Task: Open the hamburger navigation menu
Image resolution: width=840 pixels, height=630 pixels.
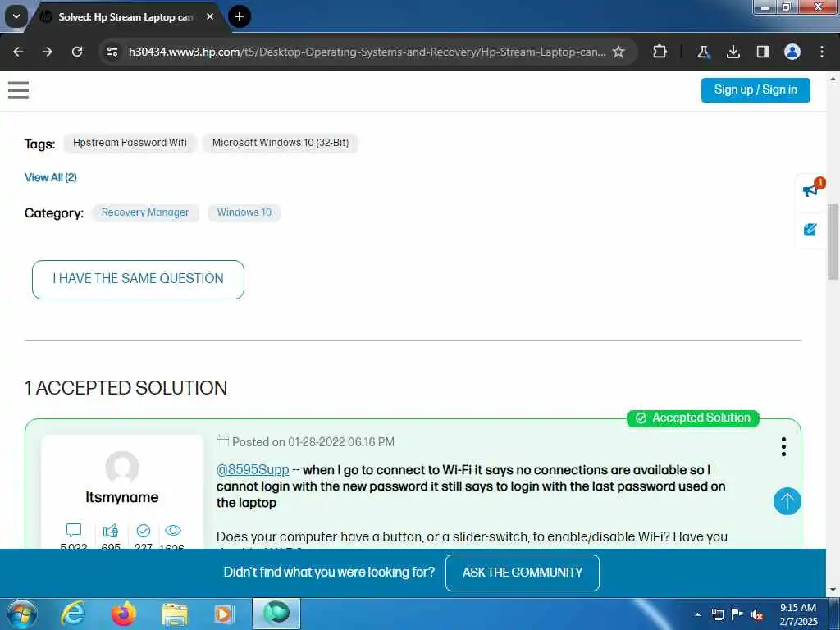Action: 18,90
